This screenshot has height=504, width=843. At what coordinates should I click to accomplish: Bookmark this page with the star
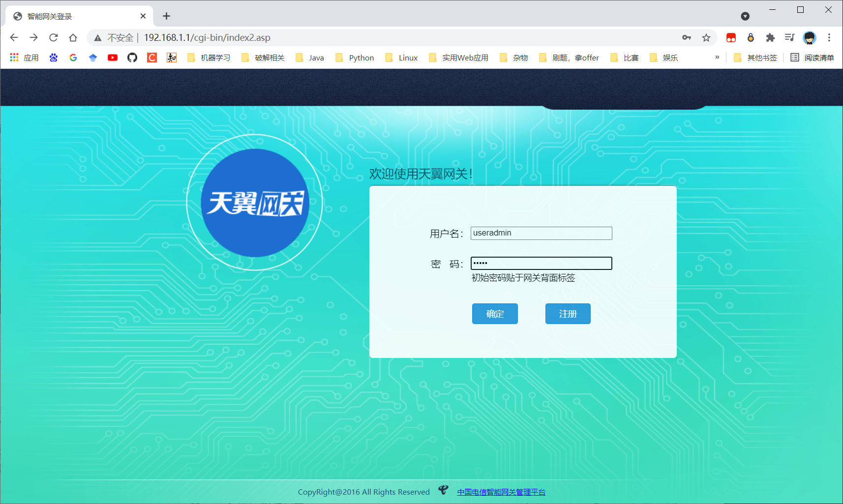click(706, 37)
